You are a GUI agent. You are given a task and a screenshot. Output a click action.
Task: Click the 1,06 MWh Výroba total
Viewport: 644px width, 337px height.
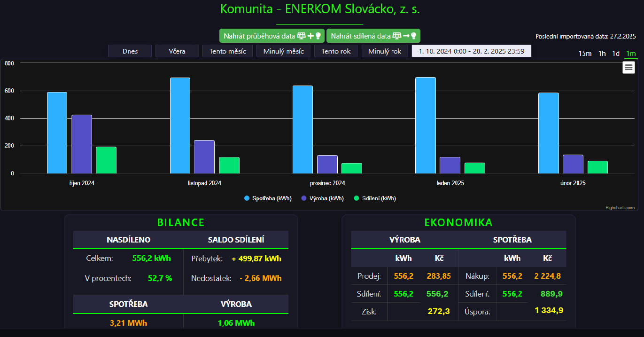(236, 323)
